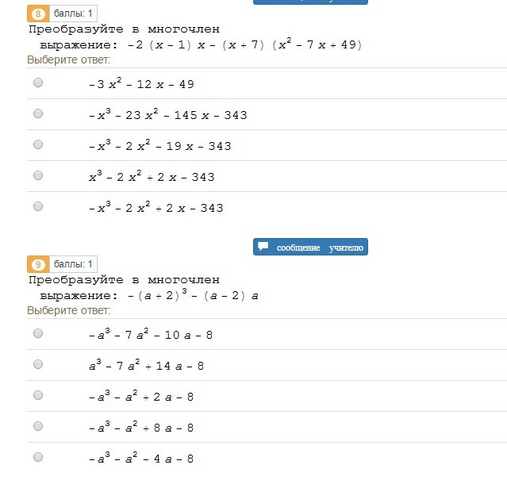This screenshot has width=507, height=480.
Task: Select answer −3x² − 12x − 49
Action: (x=38, y=82)
